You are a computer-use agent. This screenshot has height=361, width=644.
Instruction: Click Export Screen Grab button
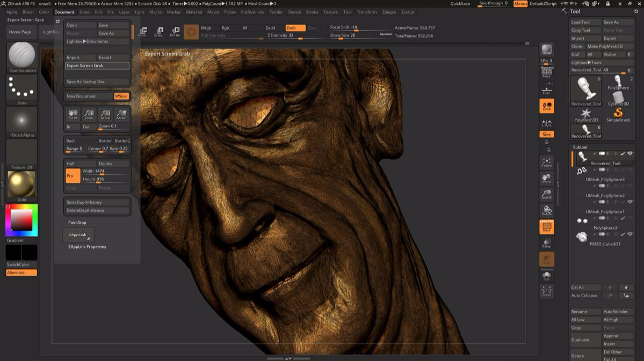click(x=97, y=65)
